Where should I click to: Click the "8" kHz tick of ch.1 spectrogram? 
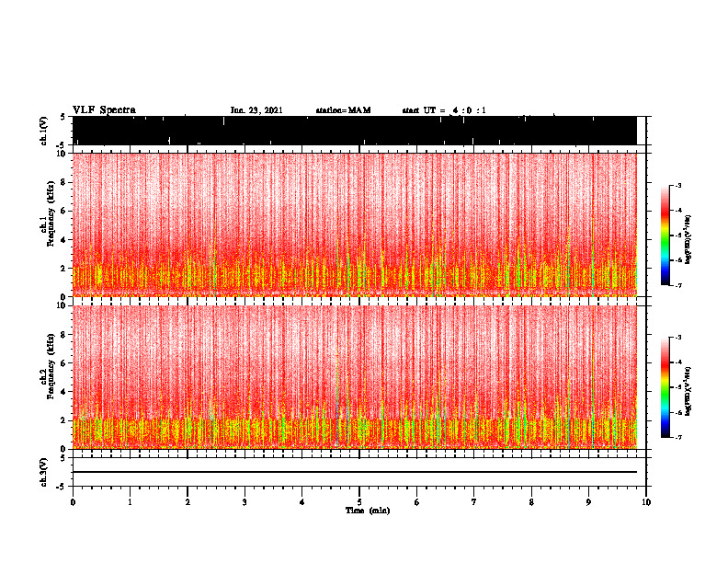[x=64, y=182]
